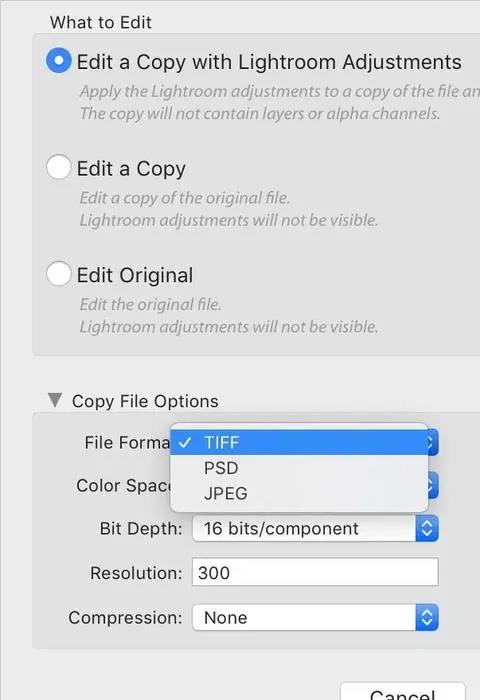Click into the Resolution field showing 300
Image resolution: width=480 pixels, height=700 pixels.
click(315, 572)
